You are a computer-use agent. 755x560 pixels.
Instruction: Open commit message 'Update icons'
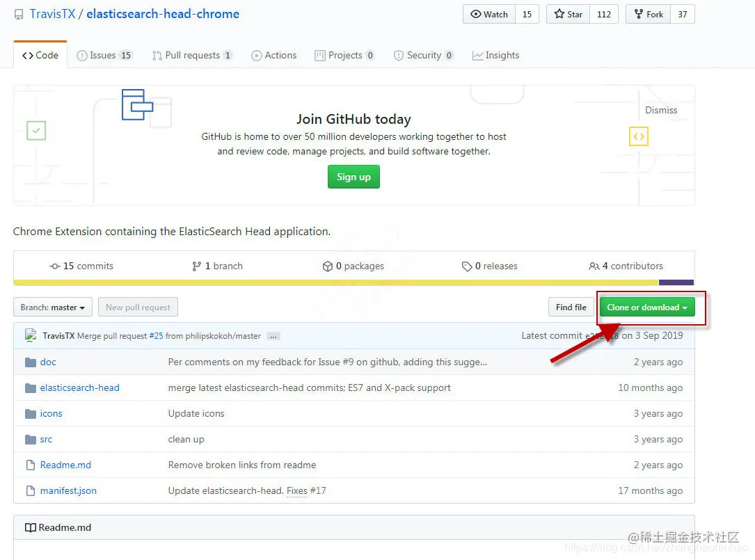tap(196, 414)
